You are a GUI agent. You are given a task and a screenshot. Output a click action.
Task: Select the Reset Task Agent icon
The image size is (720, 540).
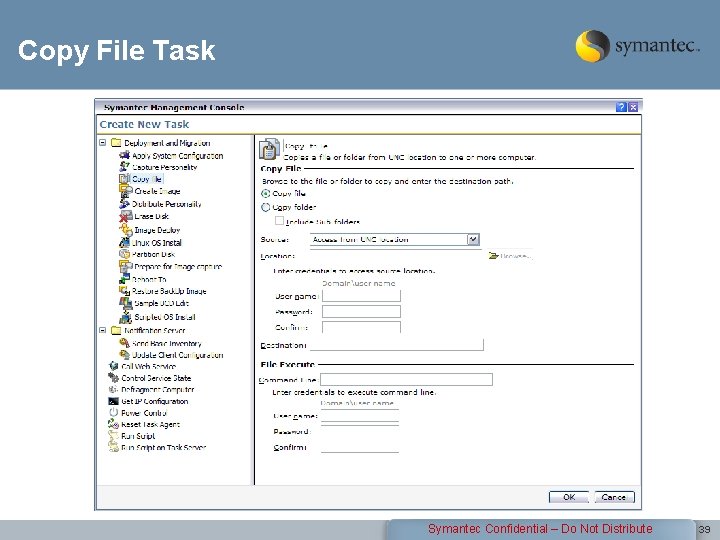113,424
